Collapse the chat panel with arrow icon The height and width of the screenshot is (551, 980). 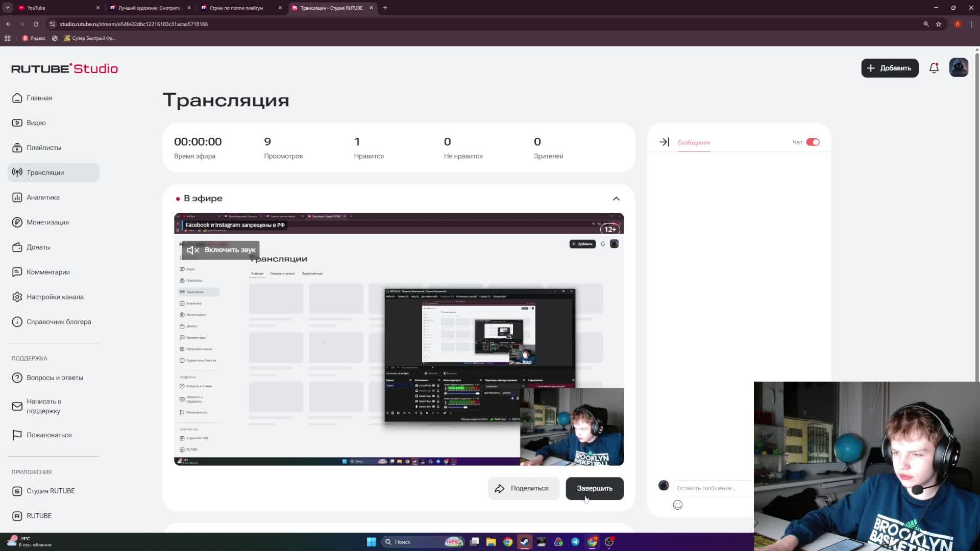click(664, 142)
